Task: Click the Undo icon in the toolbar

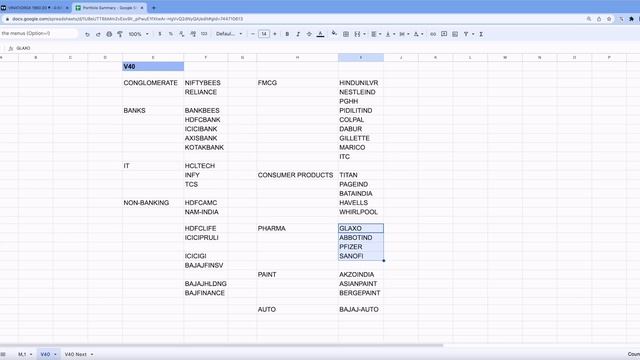Action: (87, 34)
